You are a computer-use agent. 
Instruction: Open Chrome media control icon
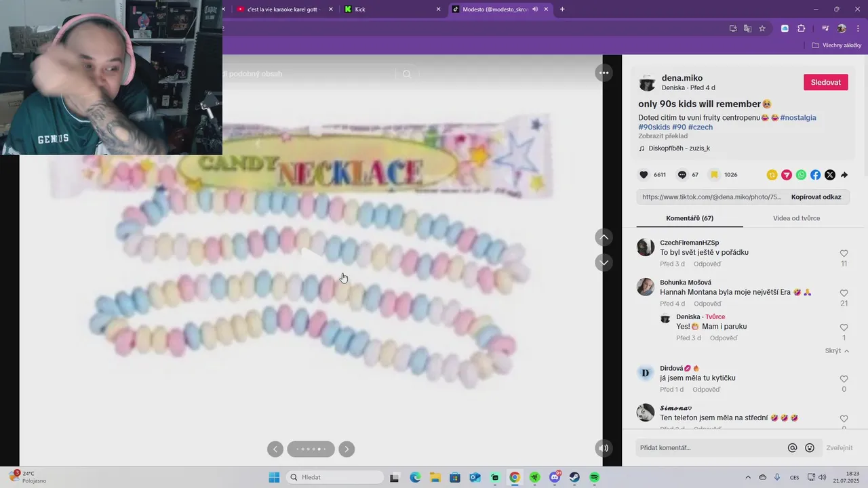[x=825, y=28]
